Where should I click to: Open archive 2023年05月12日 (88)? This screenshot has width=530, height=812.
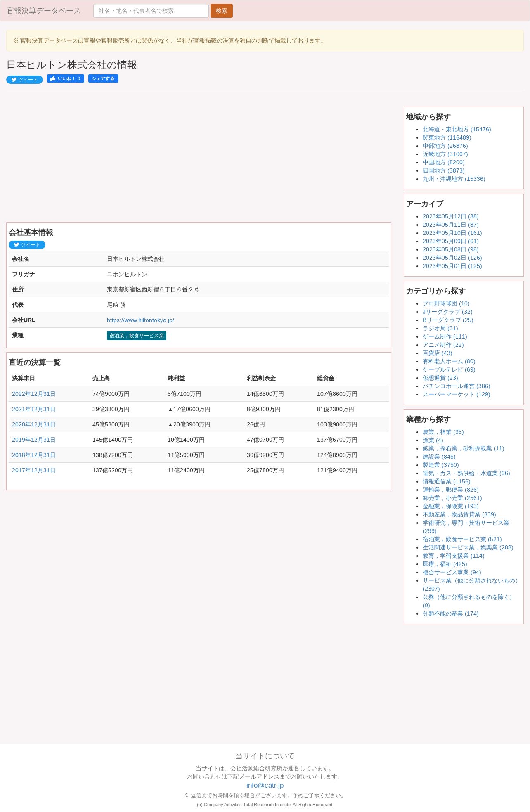click(x=450, y=216)
